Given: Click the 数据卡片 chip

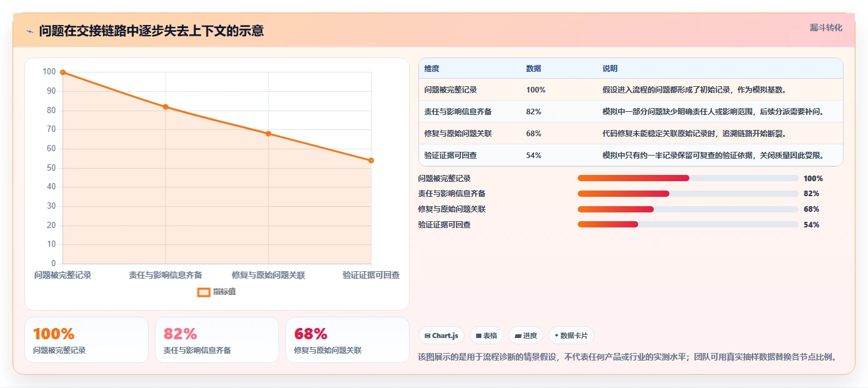Looking at the screenshot, I should click(571, 336).
